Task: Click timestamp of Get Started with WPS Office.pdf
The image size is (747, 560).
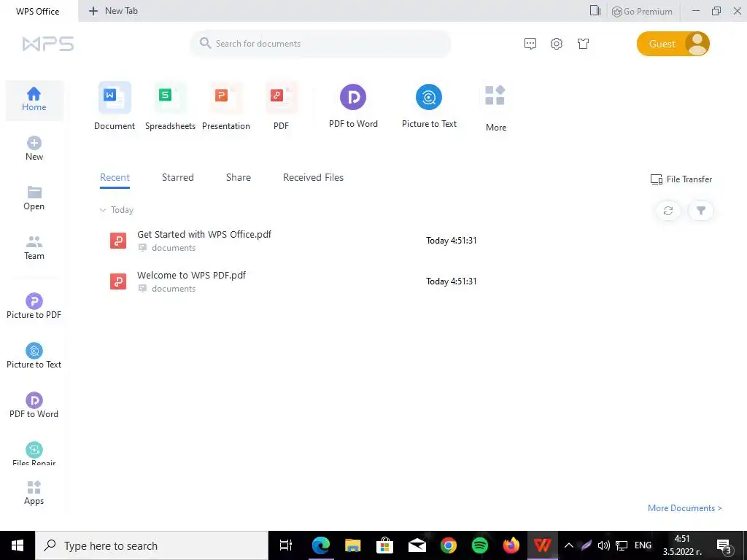Action: coord(451,241)
